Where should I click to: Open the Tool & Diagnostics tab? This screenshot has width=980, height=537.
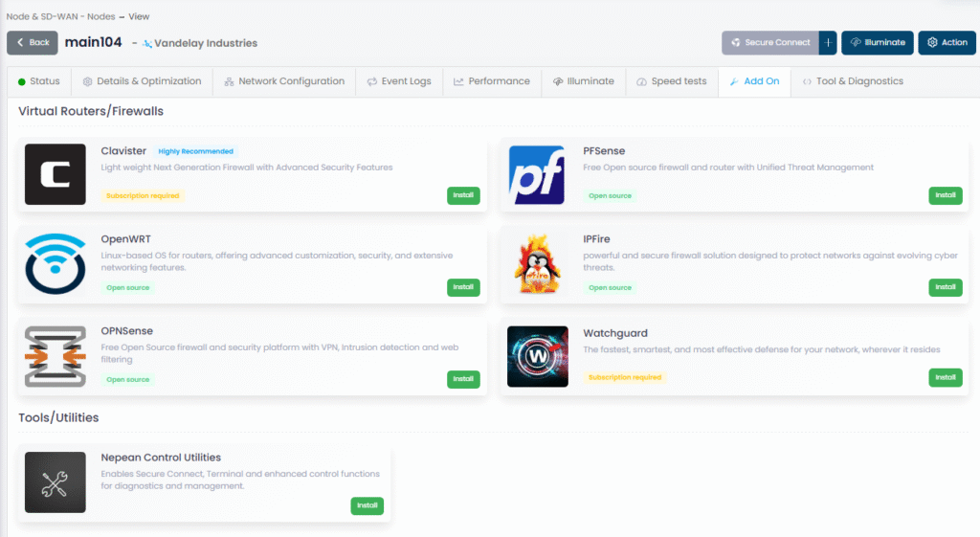[x=852, y=81]
